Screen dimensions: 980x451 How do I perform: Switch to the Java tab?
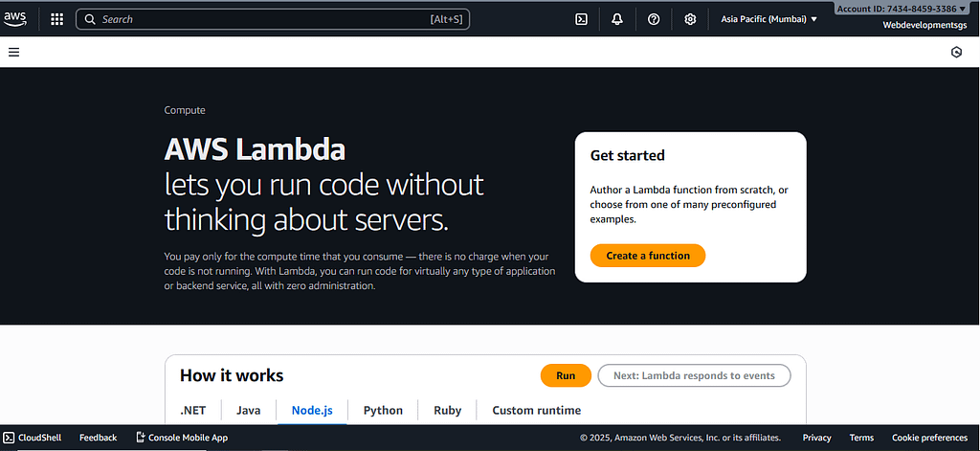pyautogui.click(x=248, y=411)
